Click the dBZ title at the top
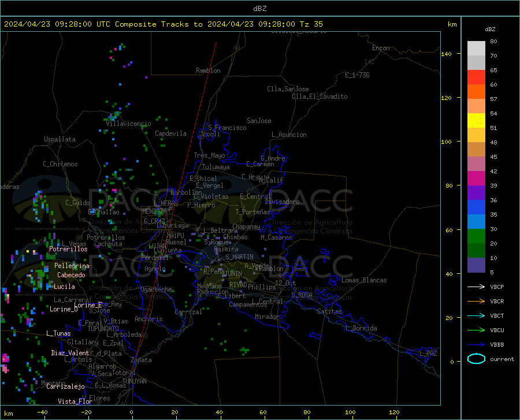The image size is (520, 420). pyautogui.click(x=259, y=9)
